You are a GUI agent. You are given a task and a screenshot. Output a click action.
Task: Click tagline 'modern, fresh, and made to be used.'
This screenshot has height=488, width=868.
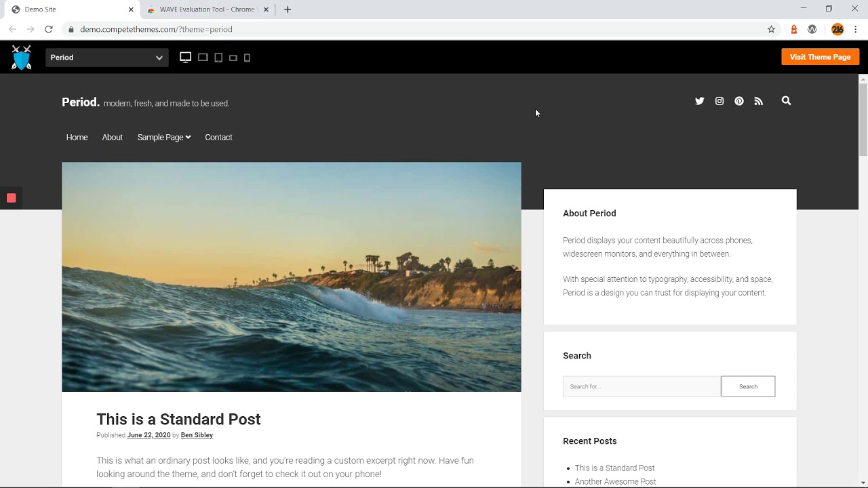[x=166, y=104]
